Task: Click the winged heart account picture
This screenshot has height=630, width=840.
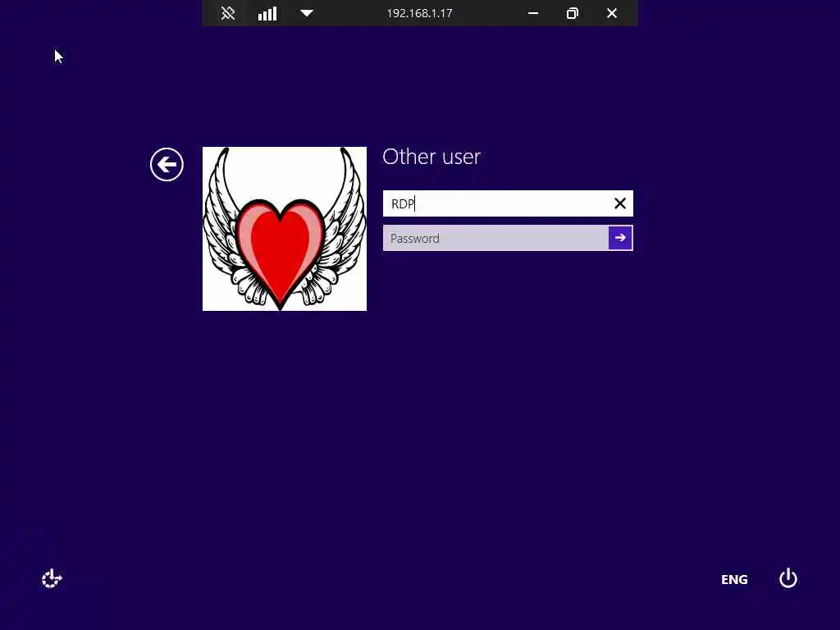Action: (x=285, y=229)
